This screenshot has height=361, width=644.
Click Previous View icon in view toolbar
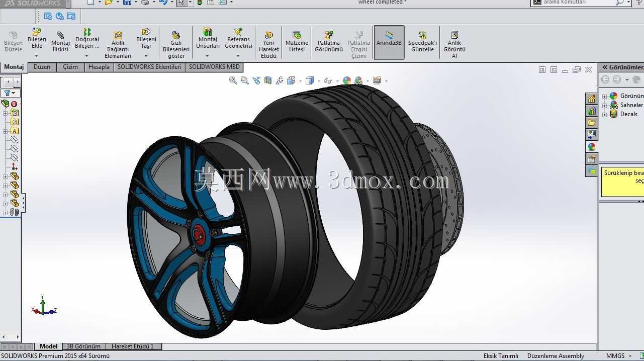256,80
